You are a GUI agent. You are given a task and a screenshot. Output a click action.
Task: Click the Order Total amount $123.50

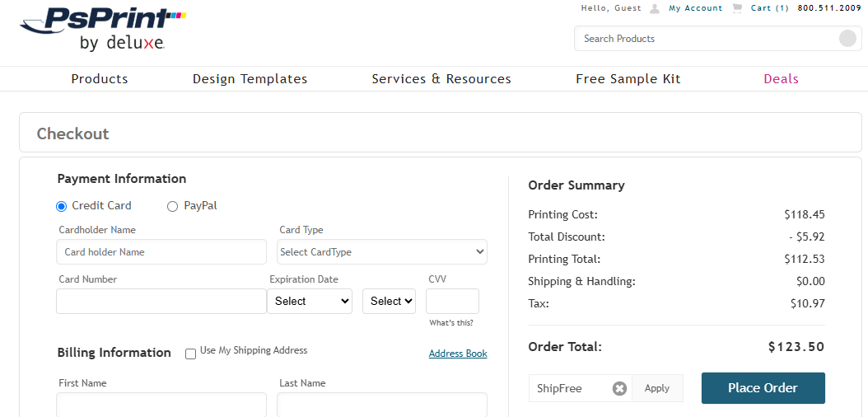click(x=796, y=347)
